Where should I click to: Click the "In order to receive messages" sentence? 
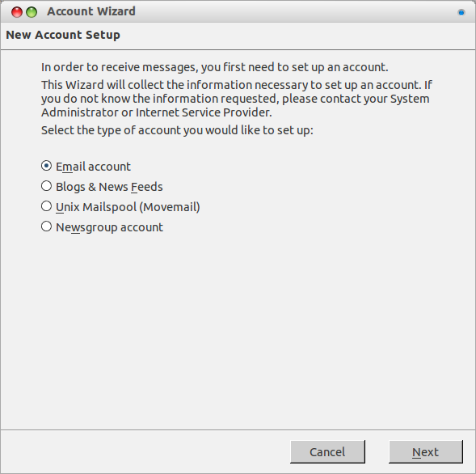[215, 67]
